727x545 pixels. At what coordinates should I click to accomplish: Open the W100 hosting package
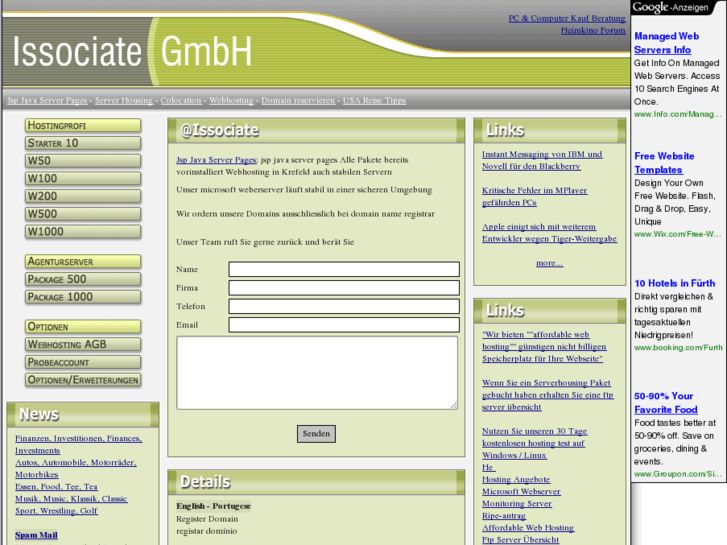pos(83,178)
